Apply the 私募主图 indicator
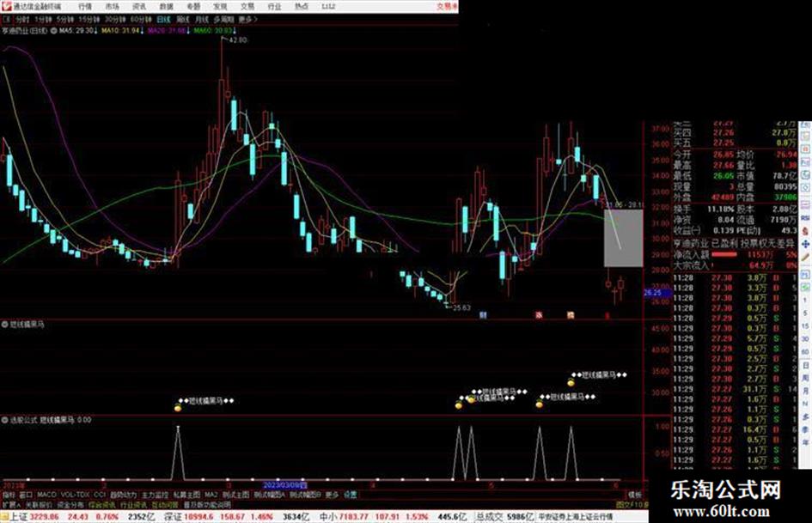The image size is (812, 523). click(x=186, y=495)
